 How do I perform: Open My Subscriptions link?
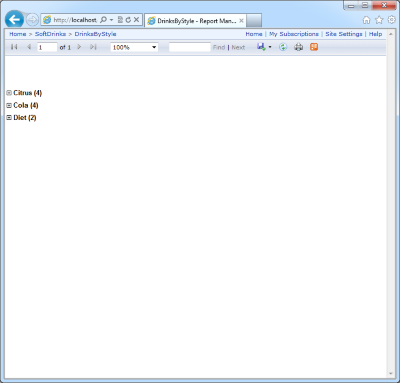294,34
